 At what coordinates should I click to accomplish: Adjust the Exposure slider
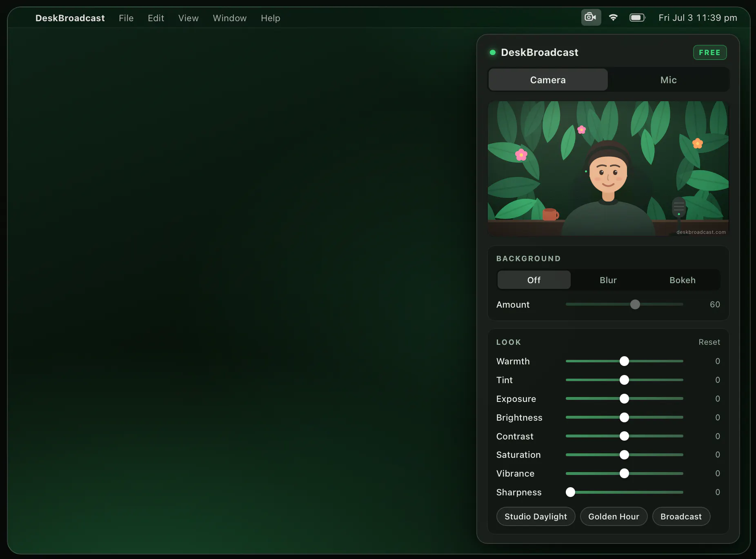click(x=624, y=399)
